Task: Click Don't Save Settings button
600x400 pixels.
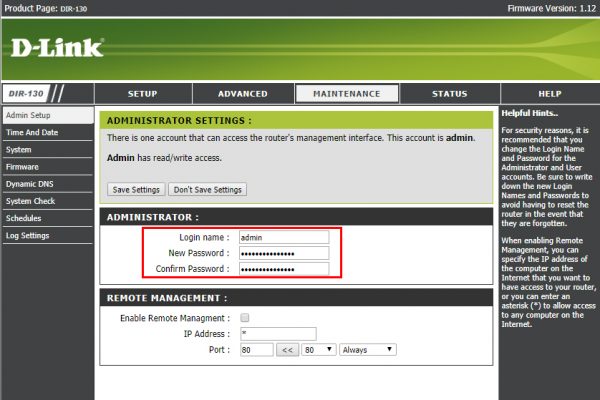Action: [207, 189]
